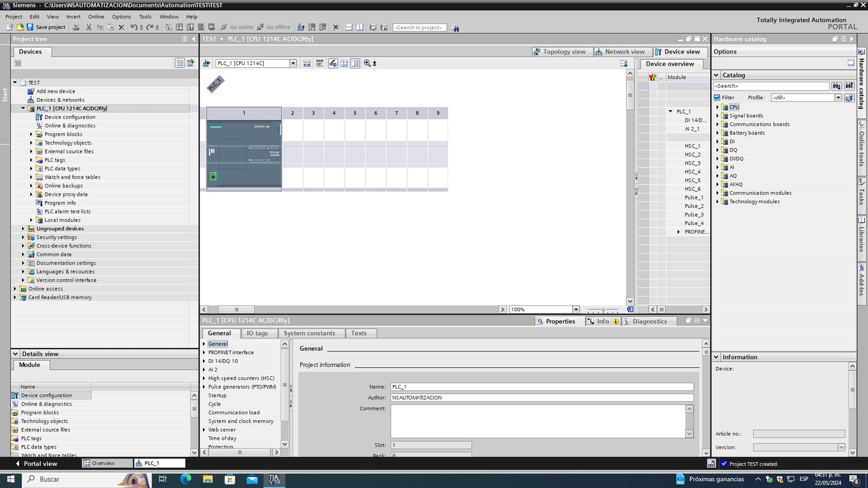The image size is (868, 488).
Task: Expand PLC tags in project tree
Action: click(31, 160)
